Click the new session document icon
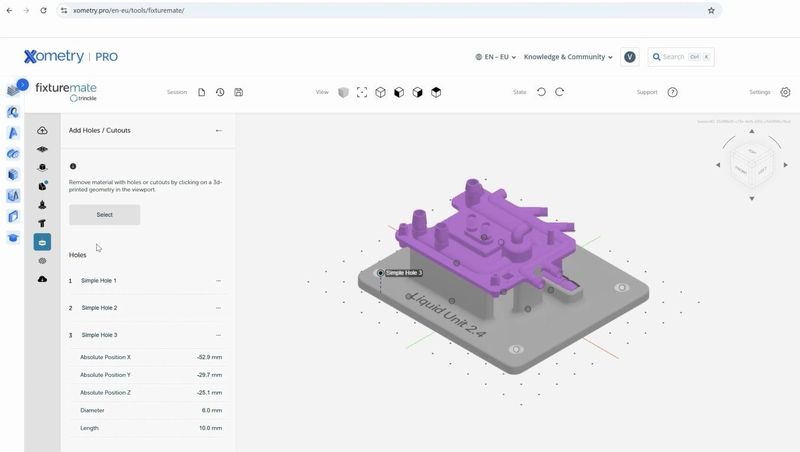Image resolution: width=800 pixels, height=452 pixels. click(202, 92)
